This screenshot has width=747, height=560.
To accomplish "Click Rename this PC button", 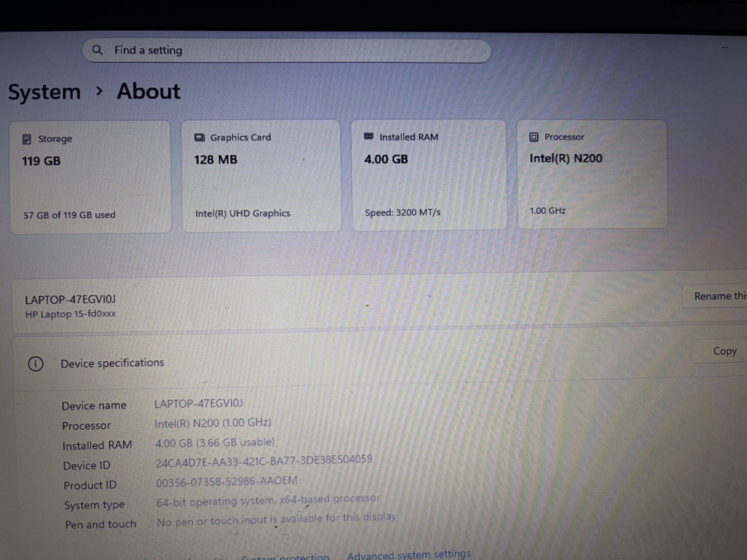I will click(715, 296).
